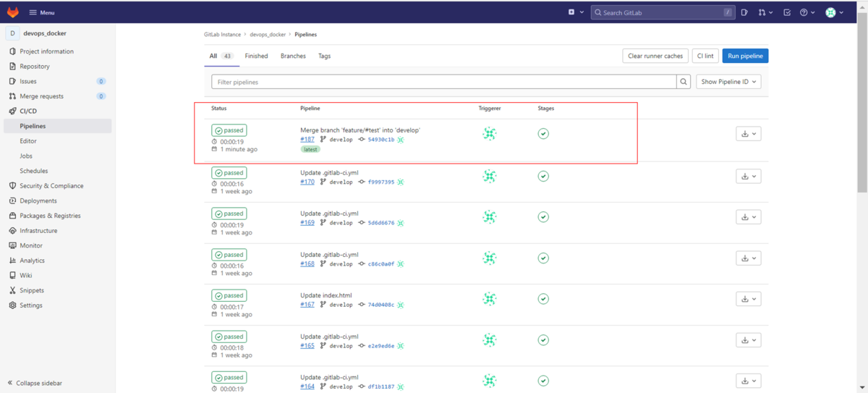Expand download artifacts dropdown for pipeline #187
868x393 pixels.
pos(748,134)
